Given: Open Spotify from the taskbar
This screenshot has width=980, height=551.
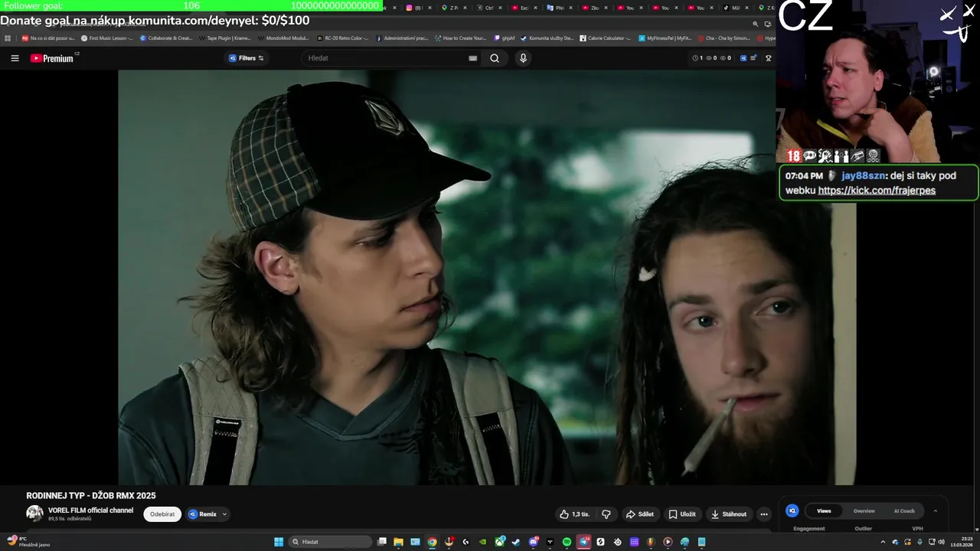Looking at the screenshot, I should (x=567, y=542).
